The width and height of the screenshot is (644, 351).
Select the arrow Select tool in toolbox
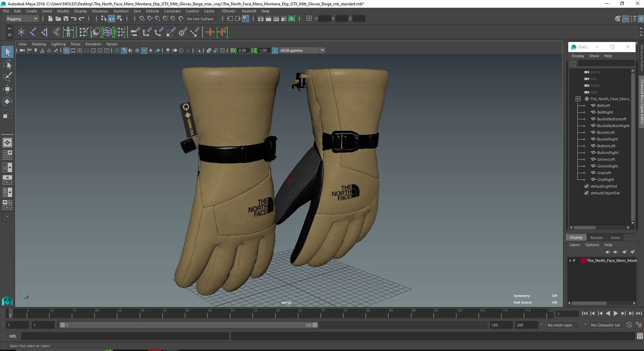pos(7,52)
